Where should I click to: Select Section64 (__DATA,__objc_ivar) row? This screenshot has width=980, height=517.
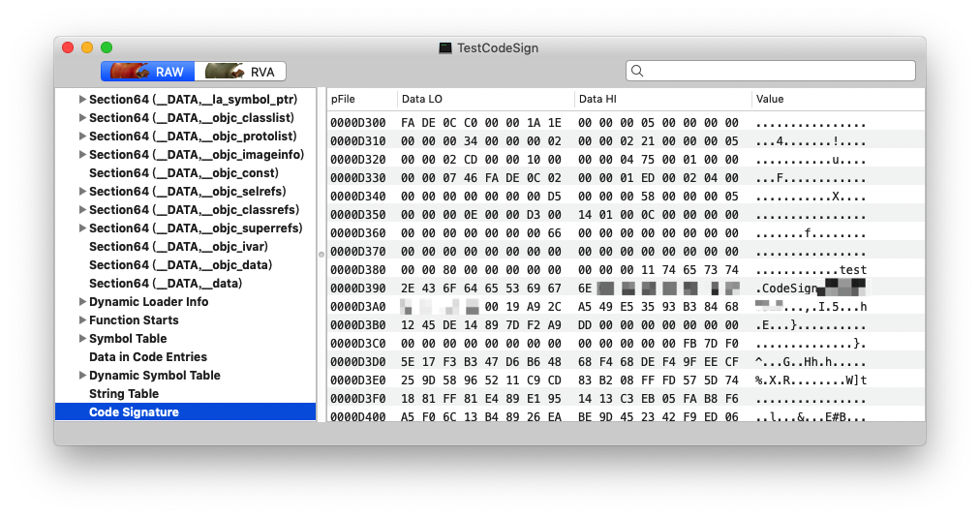pos(186,246)
